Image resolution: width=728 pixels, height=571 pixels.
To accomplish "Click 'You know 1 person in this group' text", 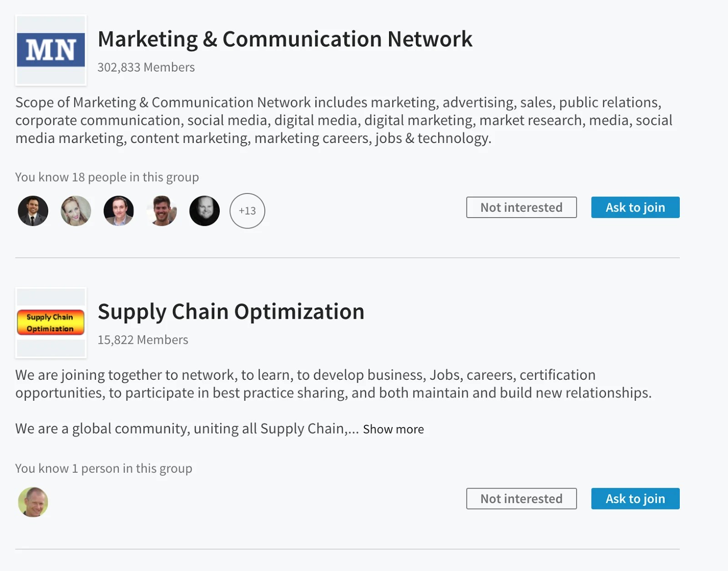I will tap(104, 468).
